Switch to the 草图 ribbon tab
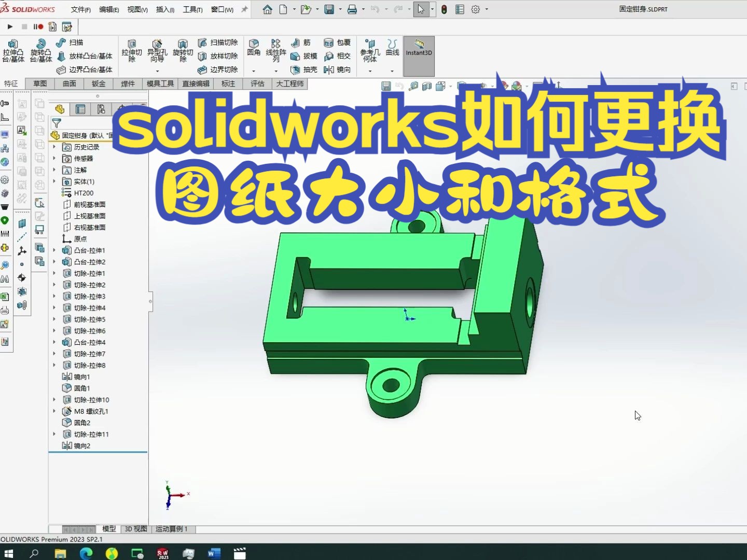747x560 pixels. [x=40, y=83]
